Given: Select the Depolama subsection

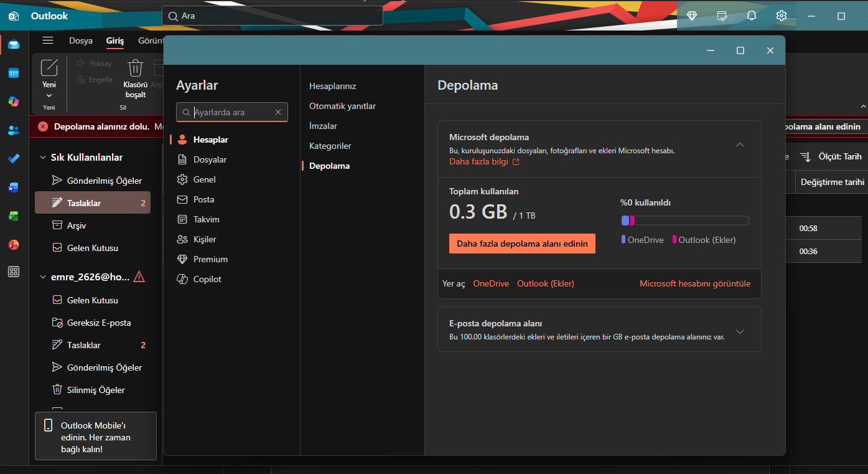Looking at the screenshot, I should pos(329,166).
